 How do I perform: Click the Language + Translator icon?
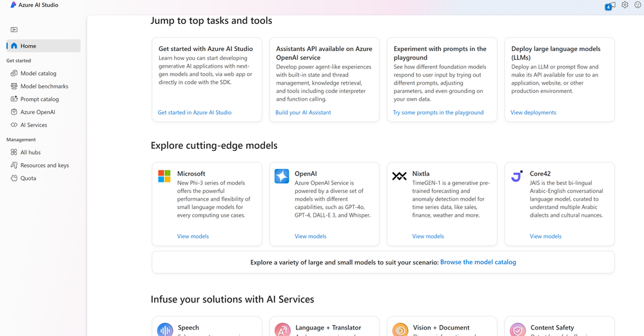tap(282, 330)
